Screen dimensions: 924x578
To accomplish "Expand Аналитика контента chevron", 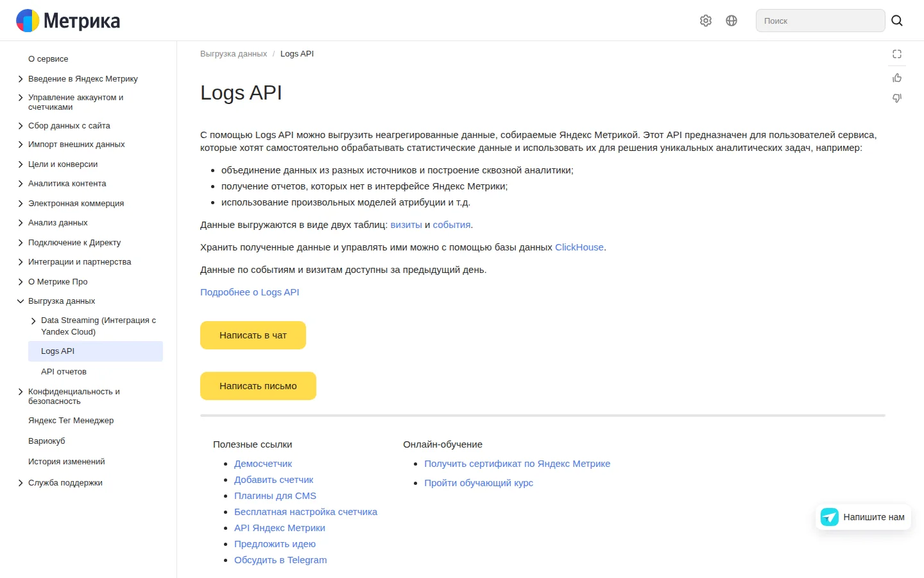I will click(x=21, y=184).
